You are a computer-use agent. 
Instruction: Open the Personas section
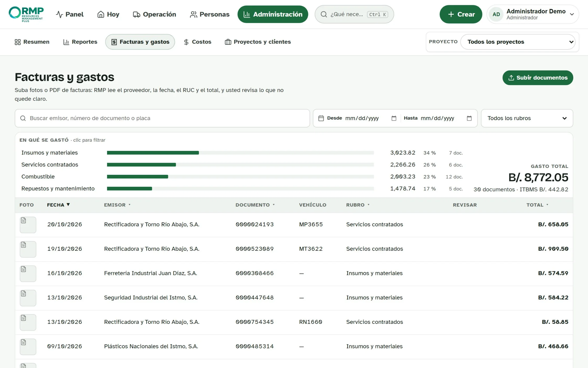[x=209, y=14]
